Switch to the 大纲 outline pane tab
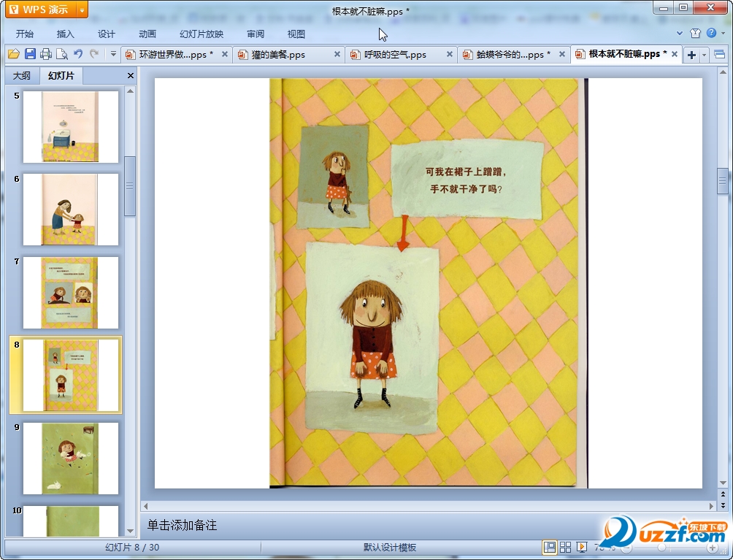Viewport: 733px width, 560px height. coord(21,75)
